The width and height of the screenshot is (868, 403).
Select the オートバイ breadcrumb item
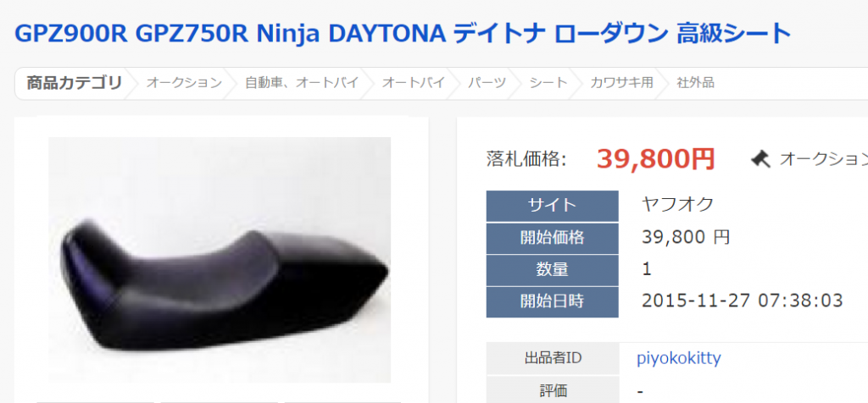coord(414,84)
